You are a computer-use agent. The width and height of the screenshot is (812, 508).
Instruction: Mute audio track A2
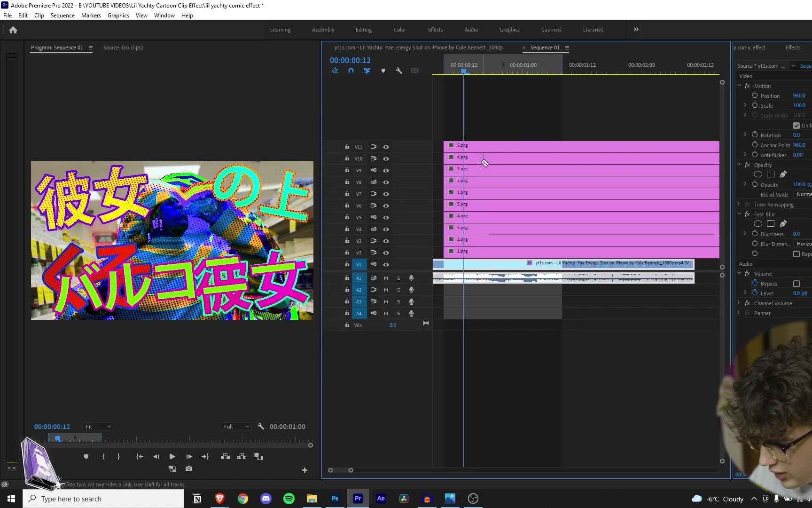[x=386, y=290]
